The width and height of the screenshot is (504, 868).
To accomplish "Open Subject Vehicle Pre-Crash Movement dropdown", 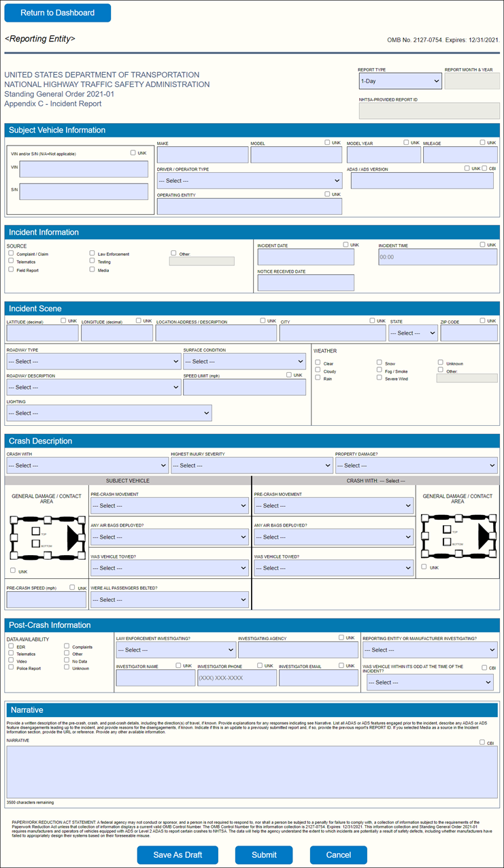I will pos(169,506).
